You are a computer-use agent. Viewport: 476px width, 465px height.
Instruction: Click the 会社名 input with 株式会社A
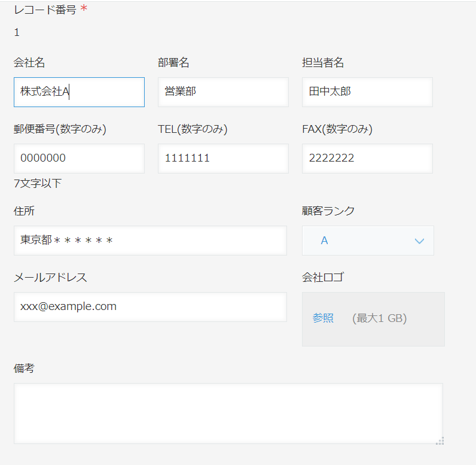coord(79,92)
